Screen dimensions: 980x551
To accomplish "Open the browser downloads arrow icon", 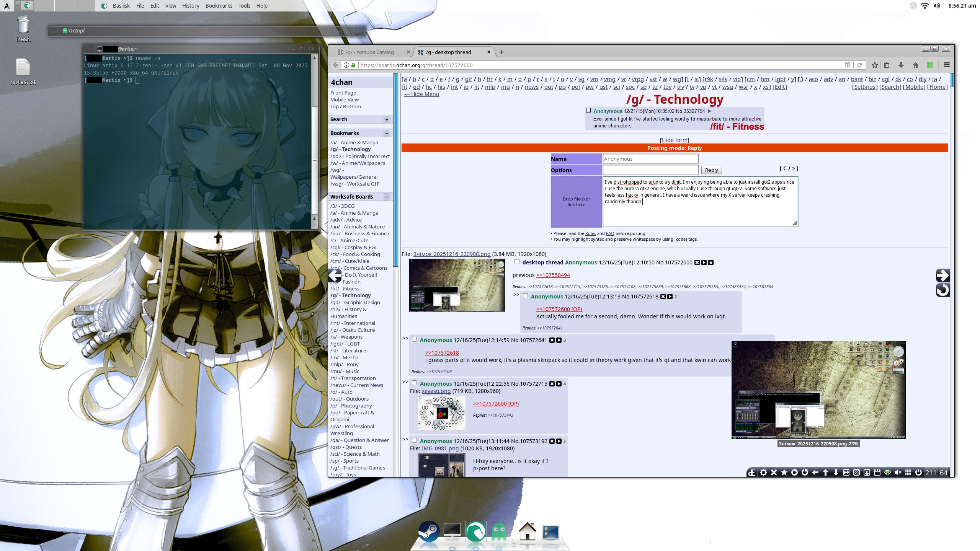I will pos(901,65).
